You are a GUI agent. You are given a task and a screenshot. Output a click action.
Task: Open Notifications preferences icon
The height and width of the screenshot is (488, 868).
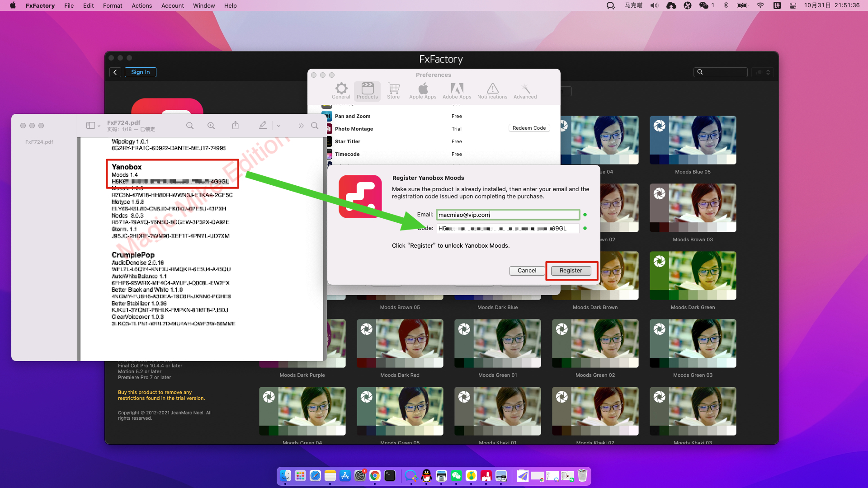pos(492,90)
